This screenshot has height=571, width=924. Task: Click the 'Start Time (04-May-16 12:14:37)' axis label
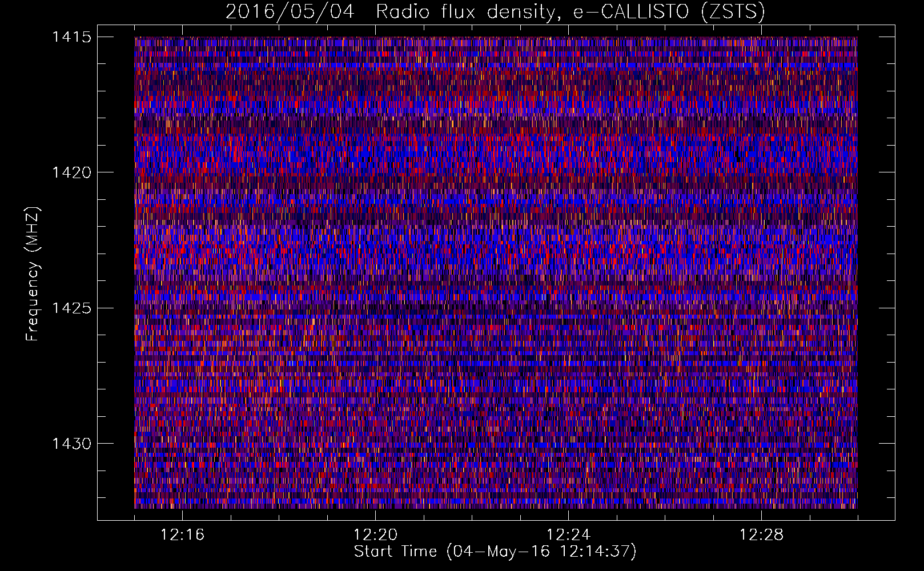(495, 552)
